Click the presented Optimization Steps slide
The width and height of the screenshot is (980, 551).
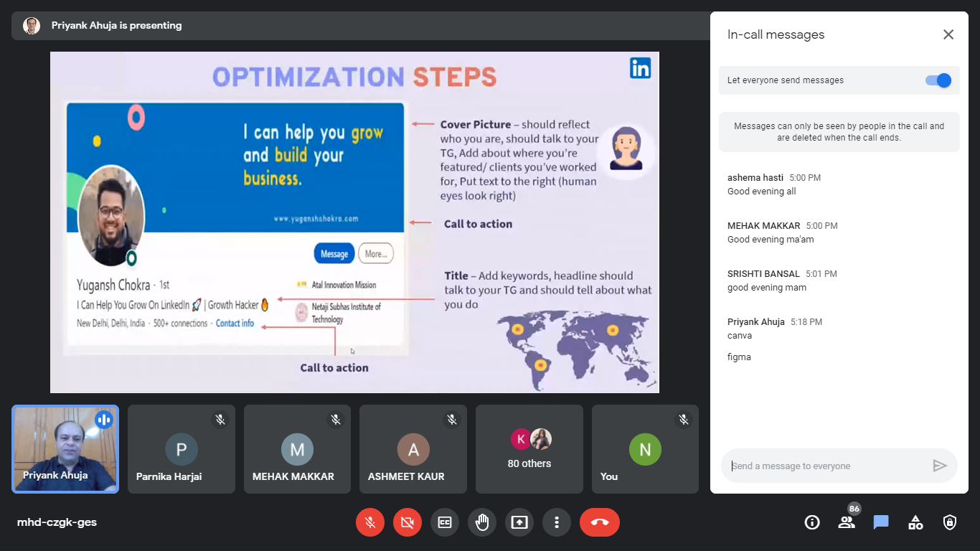coord(354,222)
